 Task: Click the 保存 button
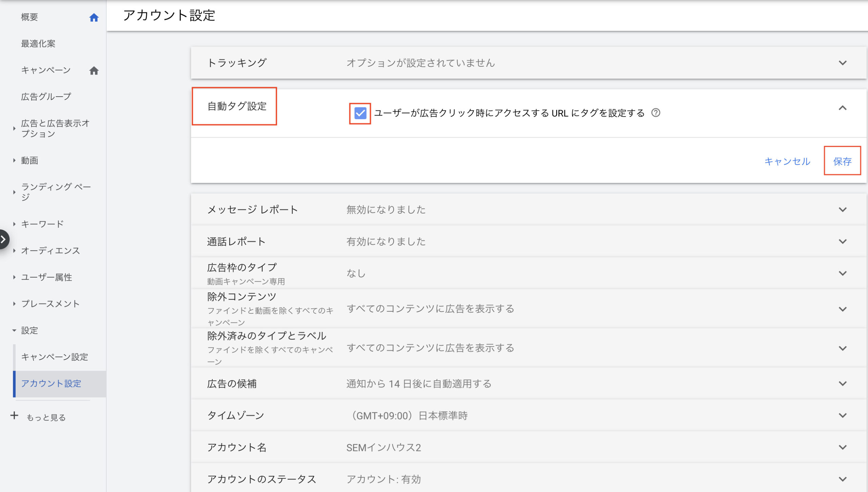tap(842, 161)
